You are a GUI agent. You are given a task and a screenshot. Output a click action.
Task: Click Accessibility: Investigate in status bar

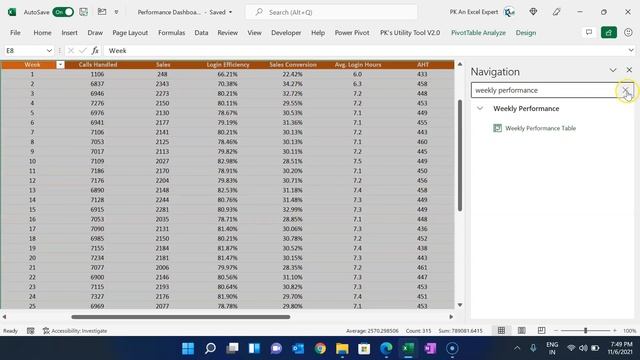coord(75,331)
